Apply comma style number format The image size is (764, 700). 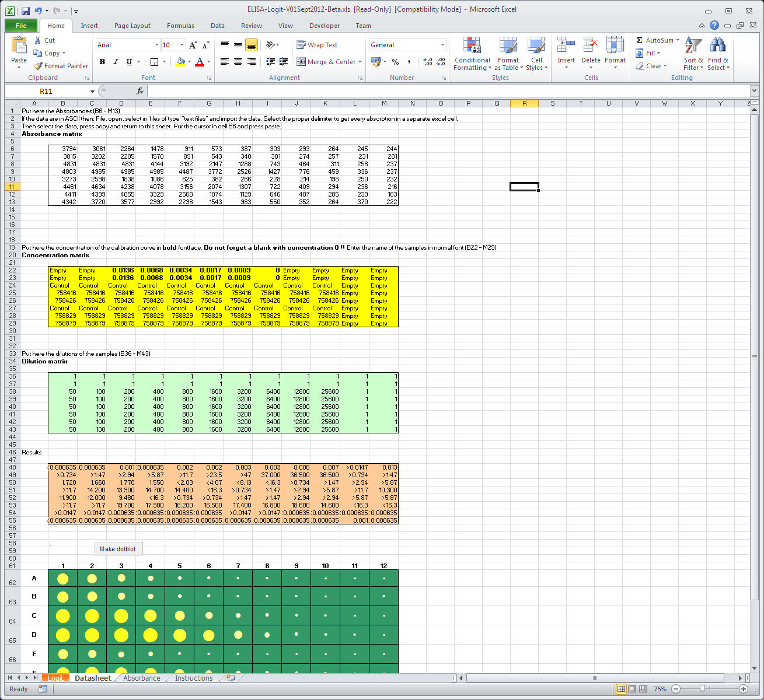point(409,61)
